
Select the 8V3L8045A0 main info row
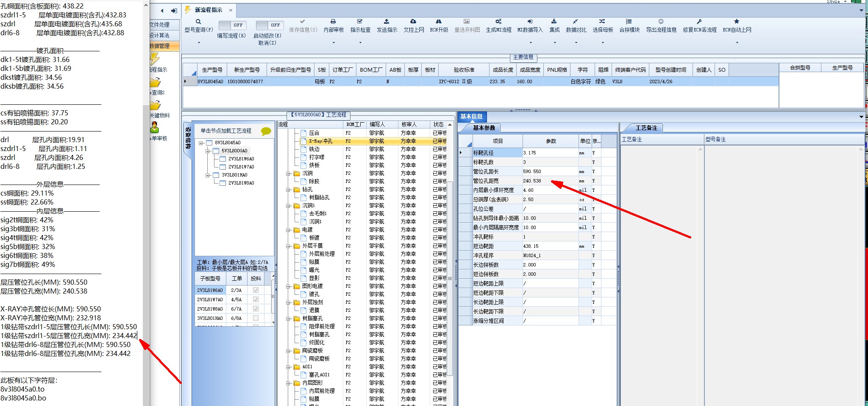(481, 81)
